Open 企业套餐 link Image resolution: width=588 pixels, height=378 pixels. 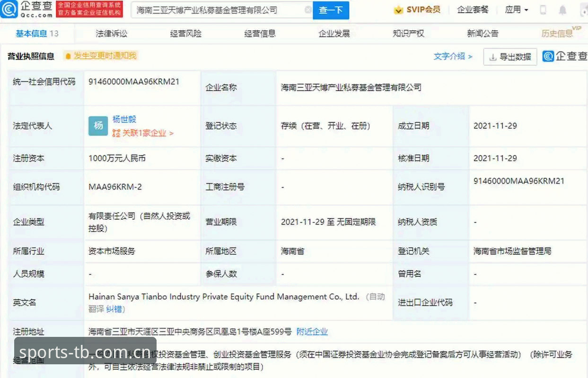tap(473, 9)
